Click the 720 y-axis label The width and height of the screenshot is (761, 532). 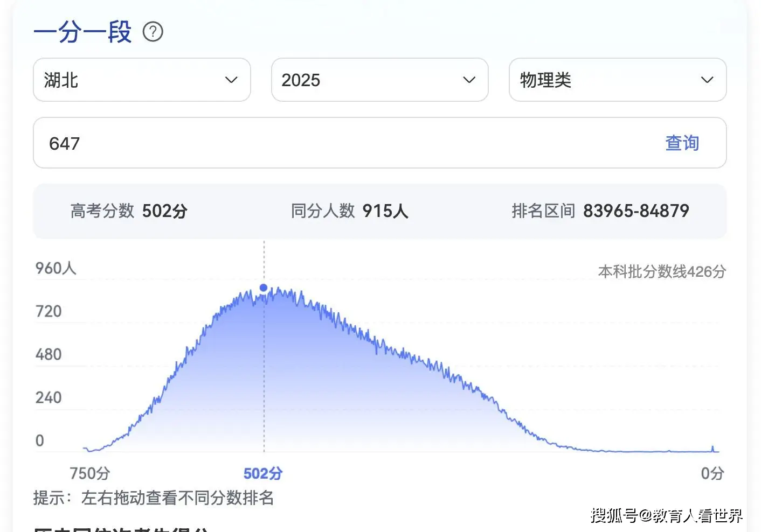click(x=49, y=311)
